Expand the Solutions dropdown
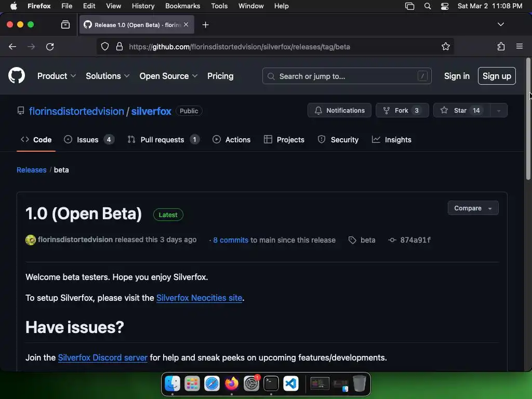Screen dimensions: 532x399 click(108, 76)
